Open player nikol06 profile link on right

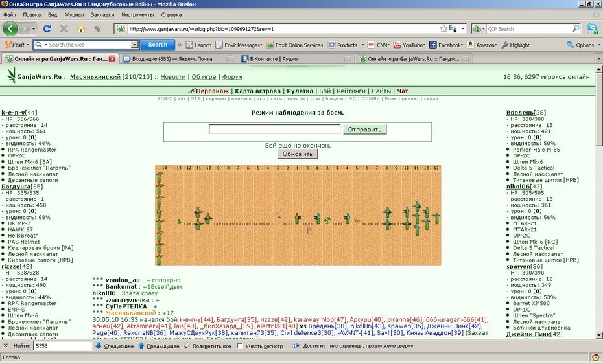(x=518, y=187)
